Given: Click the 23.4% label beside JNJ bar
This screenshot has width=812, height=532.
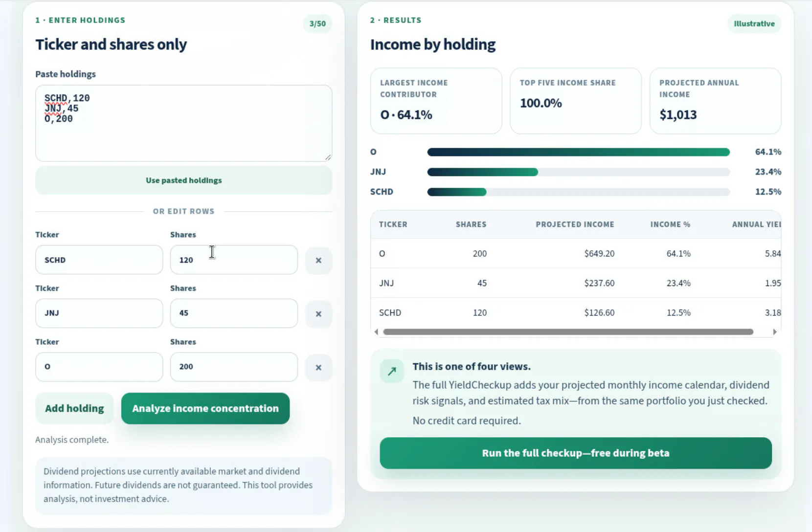Looking at the screenshot, I should (x=768, y=172).
